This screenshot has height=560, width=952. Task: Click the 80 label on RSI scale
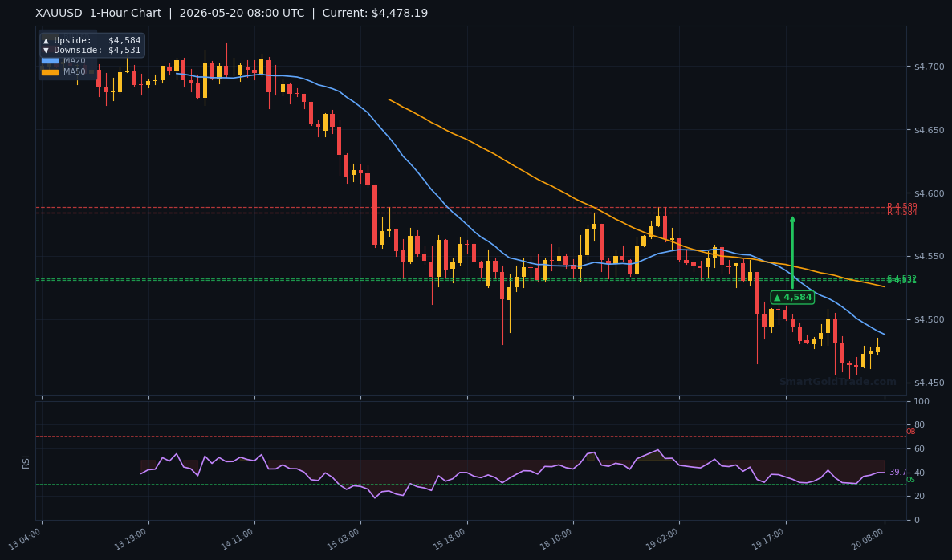pos(918,424)
